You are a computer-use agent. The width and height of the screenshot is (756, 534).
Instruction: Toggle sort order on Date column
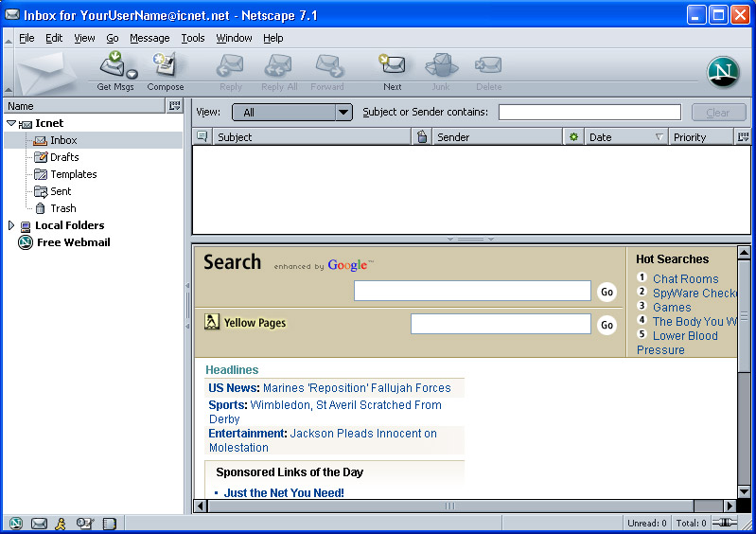point(624,137)
